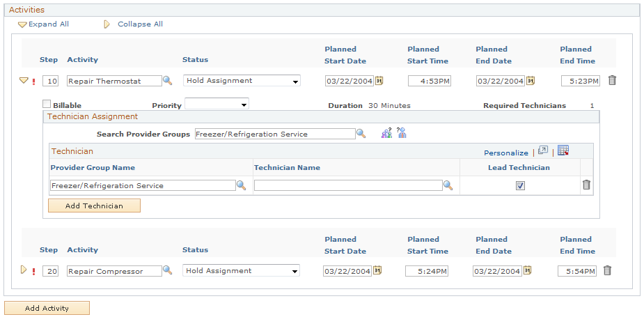The width and height of the screenshot is (644, 317).
Task: Click the technician grid download icon
Action: 563,150
